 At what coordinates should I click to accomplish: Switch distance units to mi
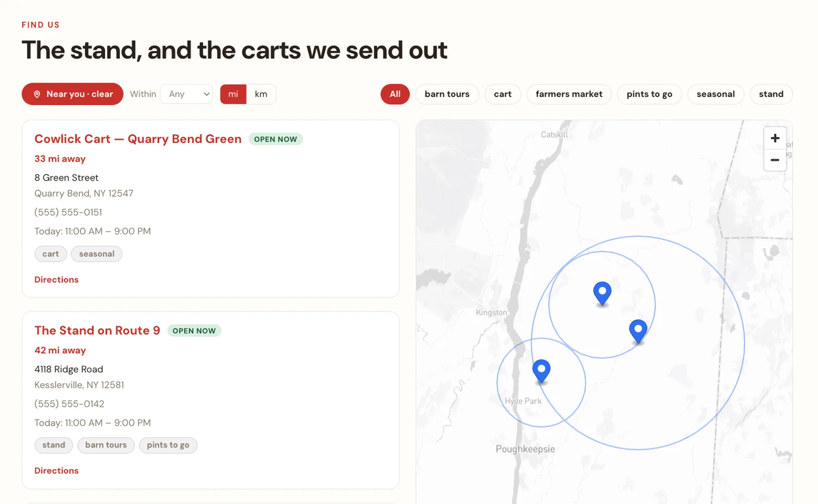coord(233,94)
